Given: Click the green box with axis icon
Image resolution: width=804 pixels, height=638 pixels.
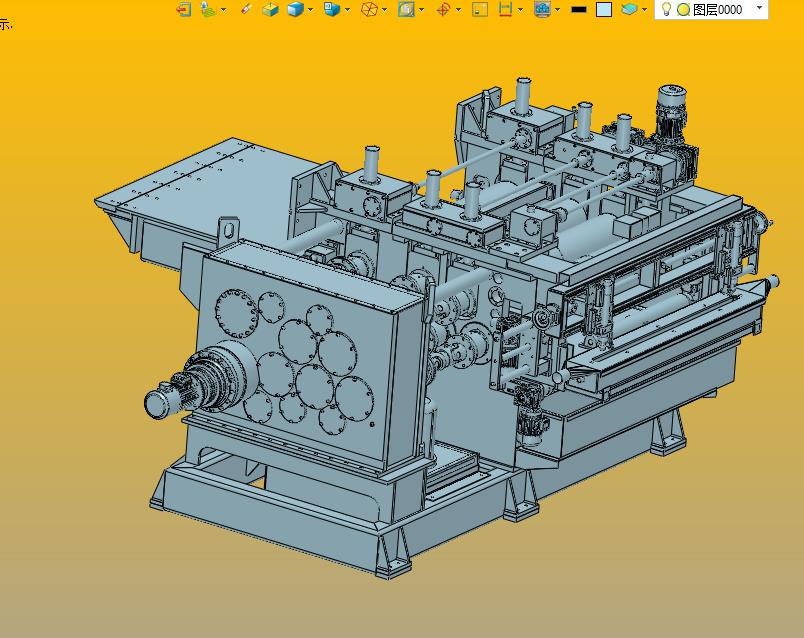Looking at the screenshot, I should click(270, 9).
